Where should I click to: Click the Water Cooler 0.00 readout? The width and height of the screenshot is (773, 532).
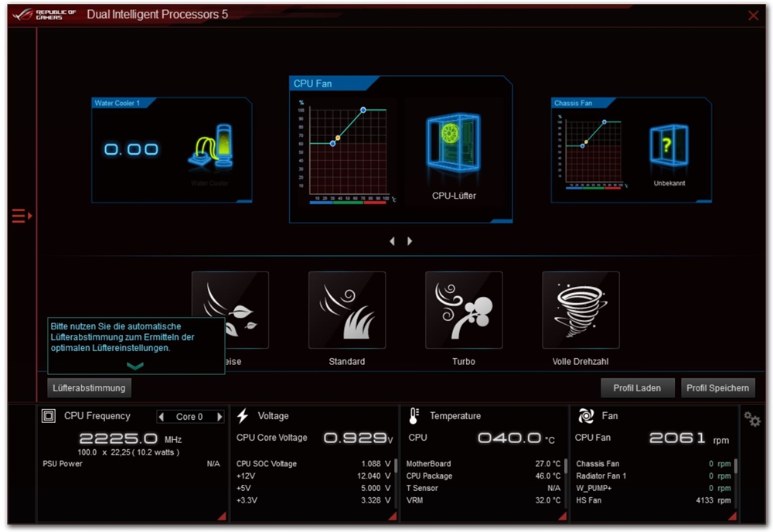(131, 149)
